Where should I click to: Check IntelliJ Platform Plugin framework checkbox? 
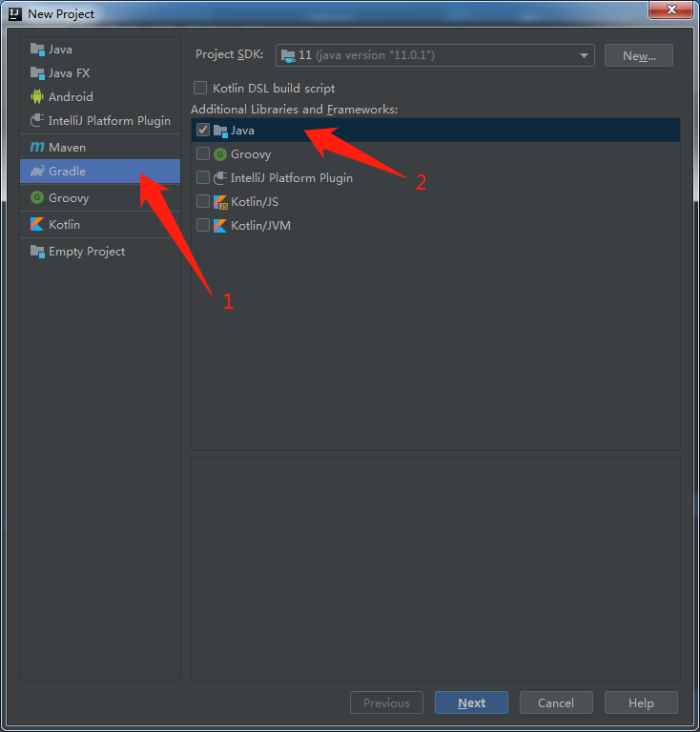(203, 177)
